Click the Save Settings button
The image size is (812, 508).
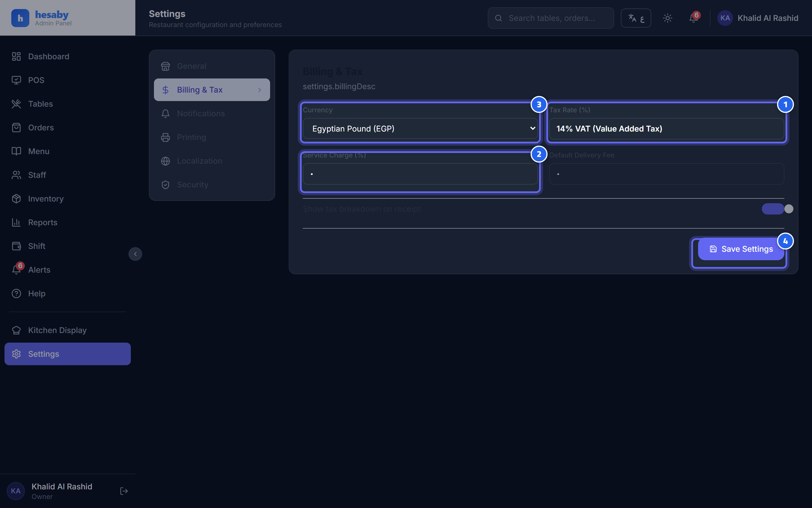[741, 249]
